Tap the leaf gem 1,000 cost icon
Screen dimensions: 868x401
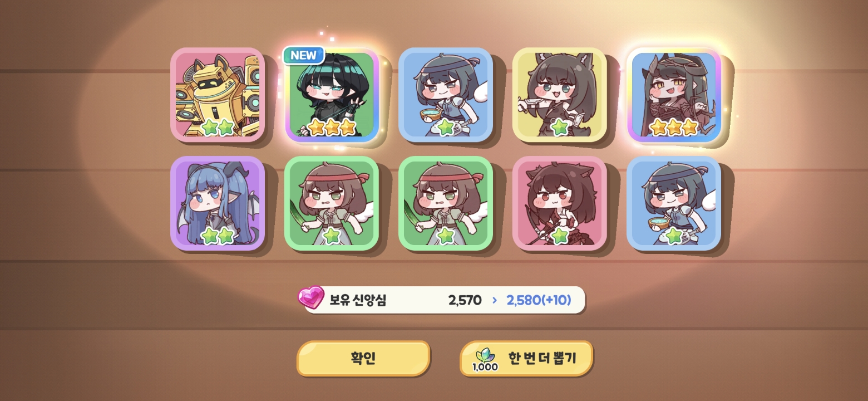click(485, 359)
